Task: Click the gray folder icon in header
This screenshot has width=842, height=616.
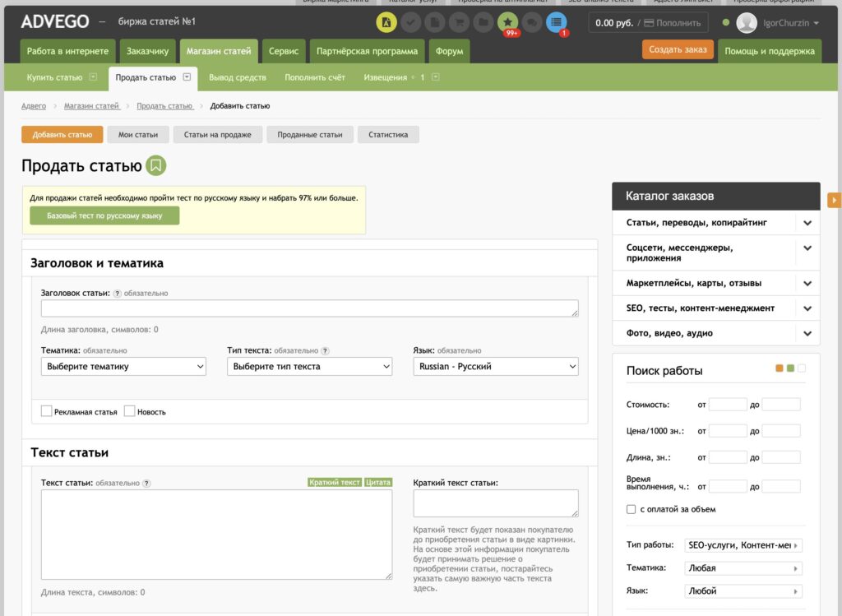Action: (x=483, y=22)
